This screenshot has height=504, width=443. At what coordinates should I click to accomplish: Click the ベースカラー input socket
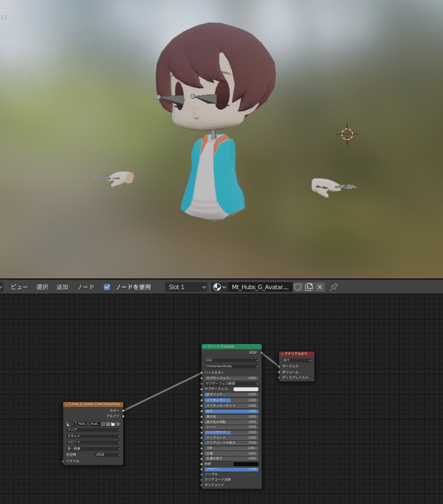coord(202,373)
